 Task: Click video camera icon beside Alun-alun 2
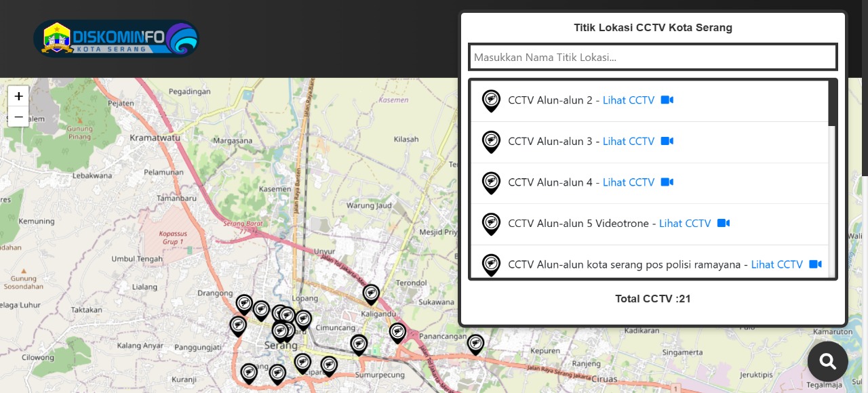click(x=667, y=100)
